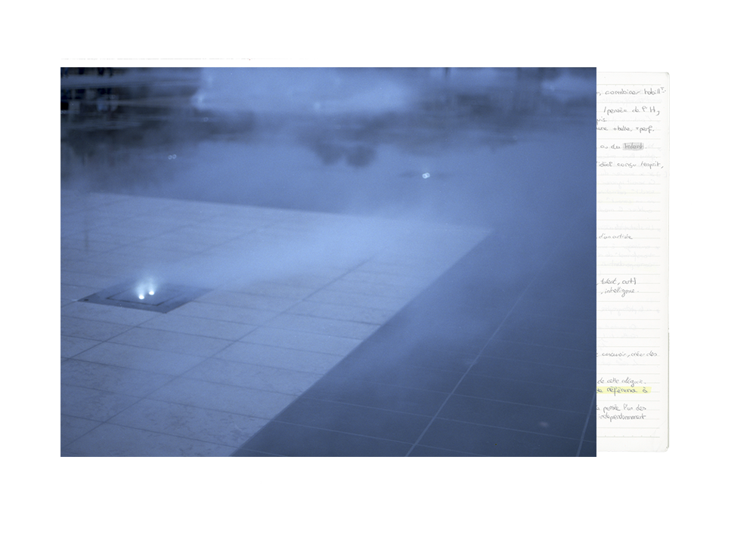Viewport: 756px width, 534px height.
Task: Click the handwritten words "concevoir, créer des"
Action: [x=629, y=354]
